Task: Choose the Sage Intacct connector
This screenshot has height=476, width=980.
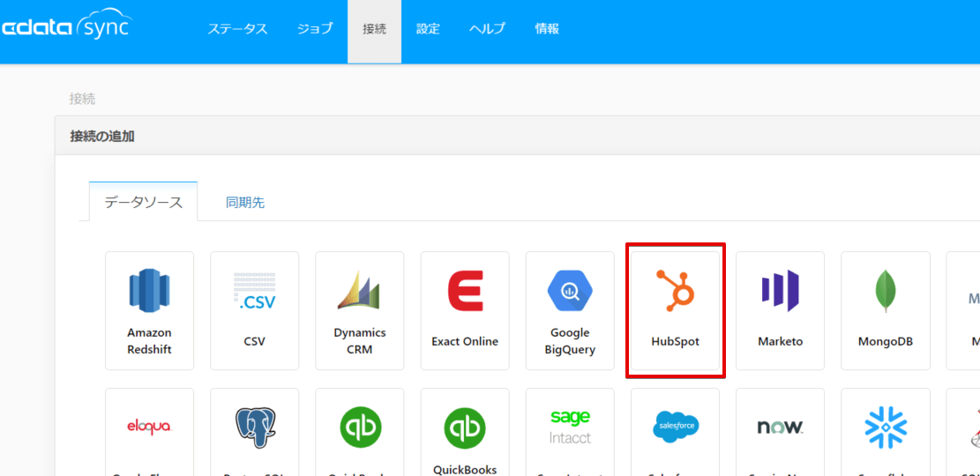Action: [570, 432]
